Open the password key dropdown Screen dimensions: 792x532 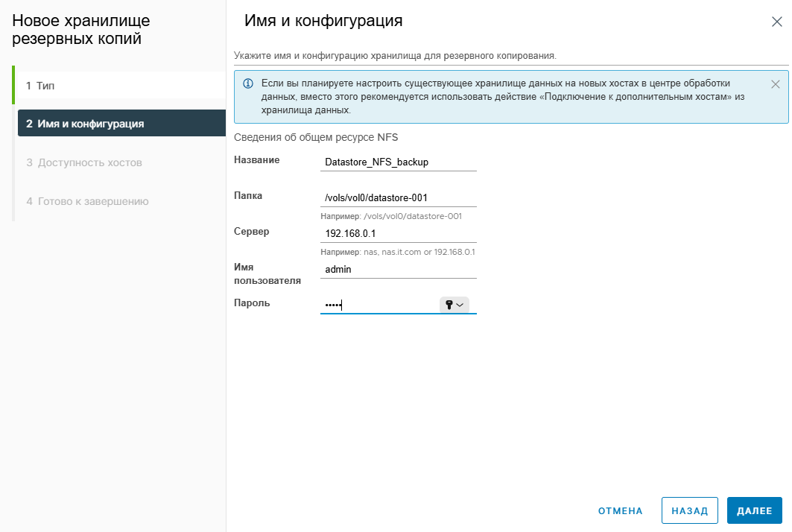[454, 305]
